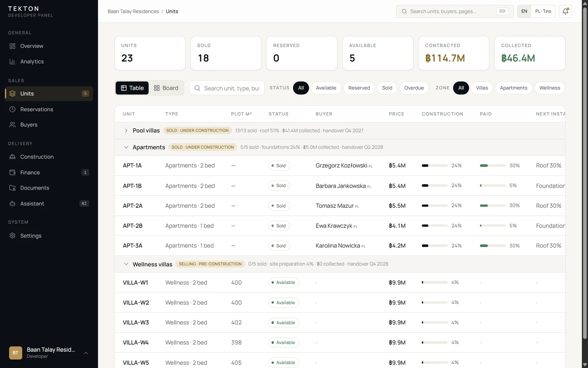Click the Finance wallet icon
Viewport: 588px width, 368px height.
12,172
